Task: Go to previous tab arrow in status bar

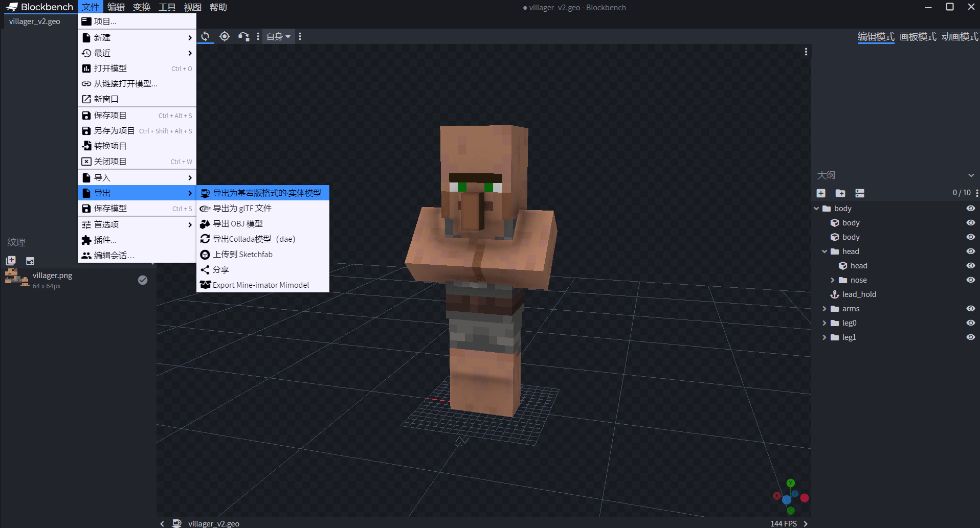Action: click(162, 523)
